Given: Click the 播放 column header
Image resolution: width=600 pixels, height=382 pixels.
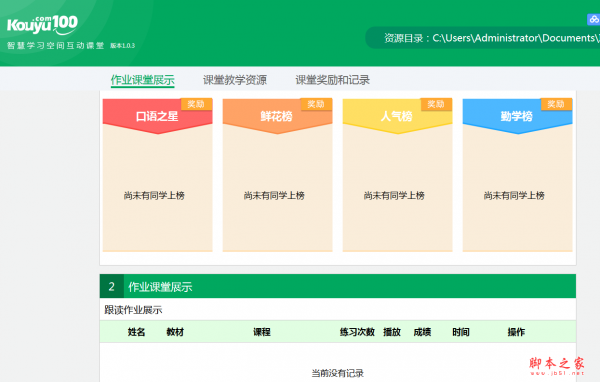Looking at the screenshot, I should [x=392, y=332].
